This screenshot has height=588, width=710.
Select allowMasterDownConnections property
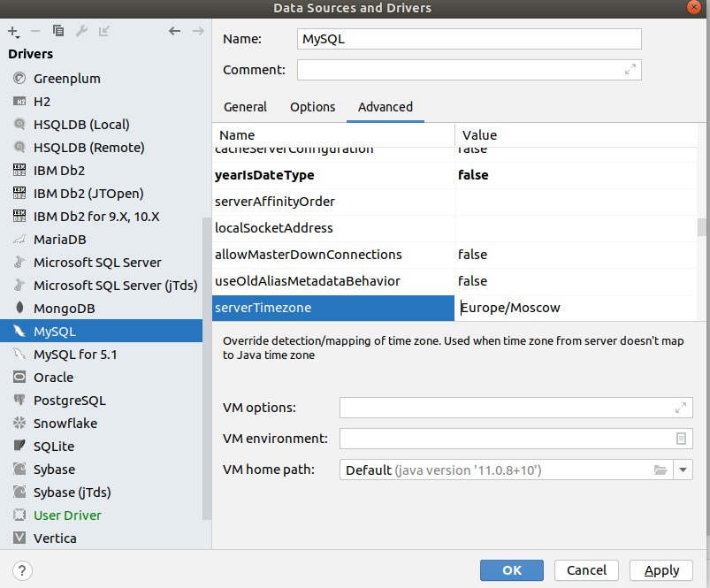point(333,255)
